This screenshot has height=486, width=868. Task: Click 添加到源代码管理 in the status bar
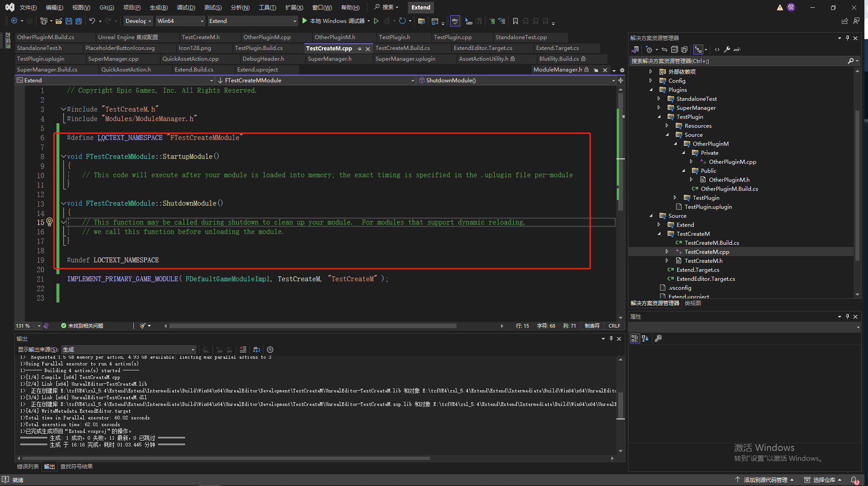pos(765,480)
